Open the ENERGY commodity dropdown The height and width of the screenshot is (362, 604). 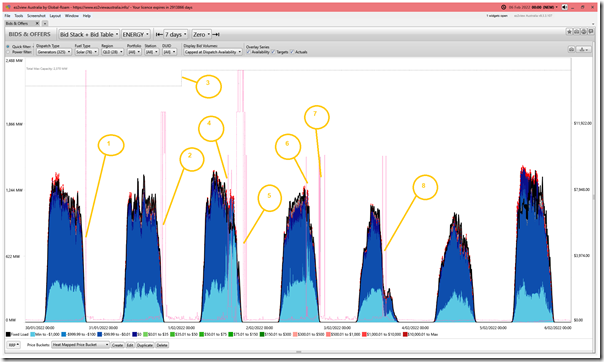[x=136, y=34]
